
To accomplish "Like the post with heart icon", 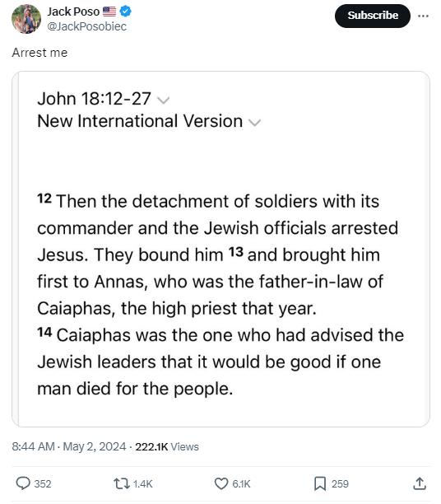I will click(x=221, y=483).
